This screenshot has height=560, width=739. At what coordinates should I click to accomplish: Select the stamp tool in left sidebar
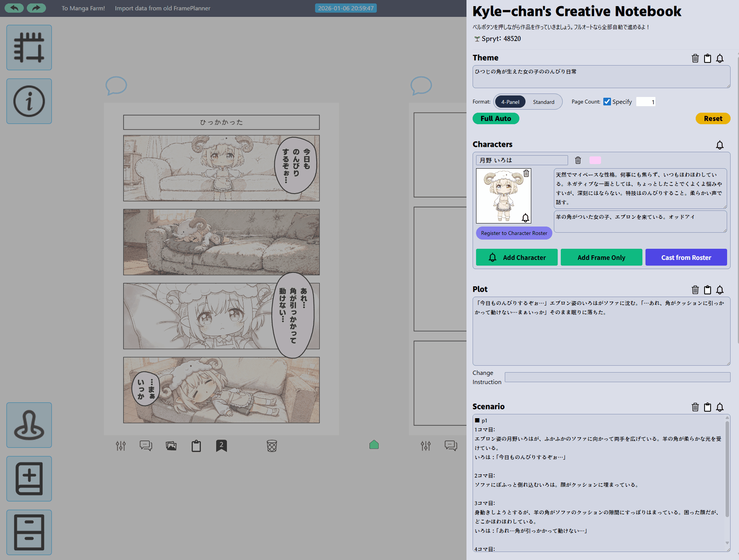point(29,425)
